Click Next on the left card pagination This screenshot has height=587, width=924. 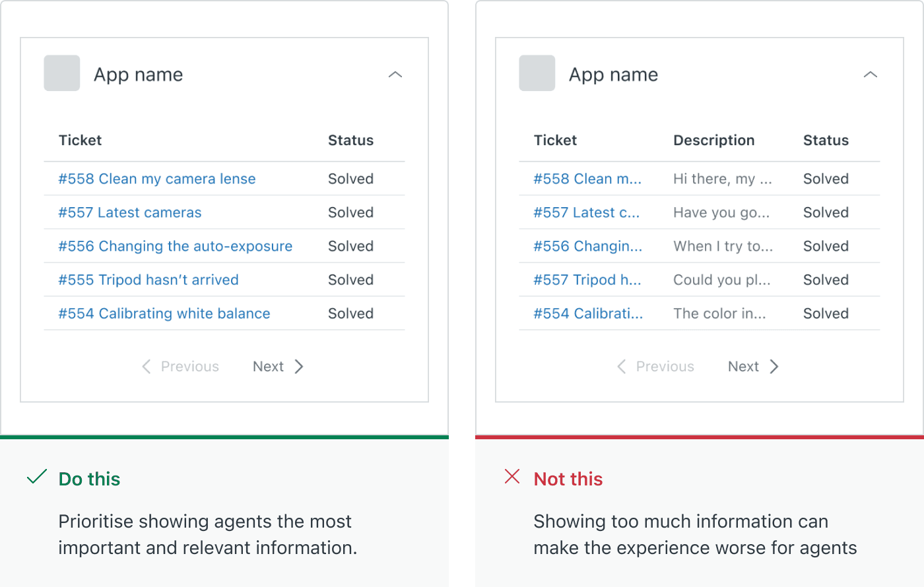268,366
